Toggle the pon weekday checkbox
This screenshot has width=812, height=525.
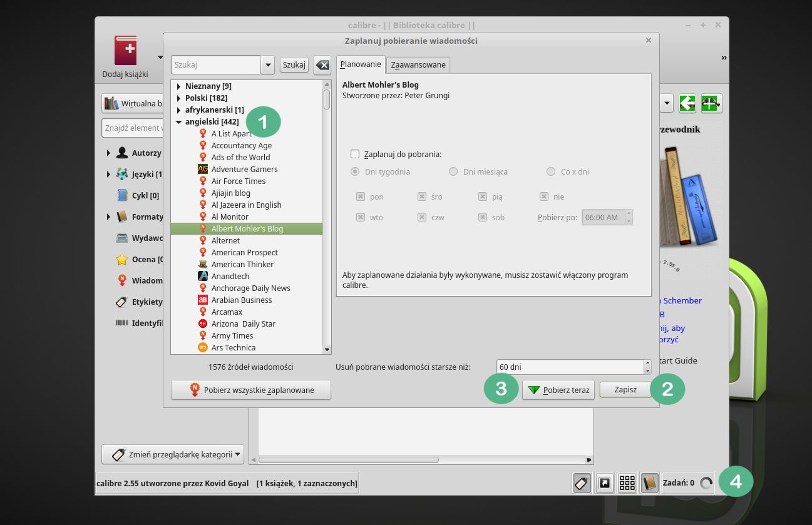[x=361, y=196]
